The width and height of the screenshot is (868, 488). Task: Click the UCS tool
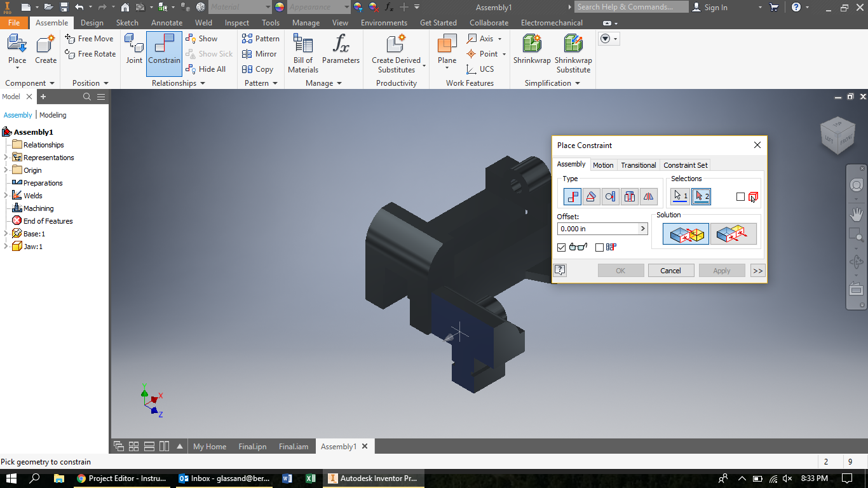(480, 69)
